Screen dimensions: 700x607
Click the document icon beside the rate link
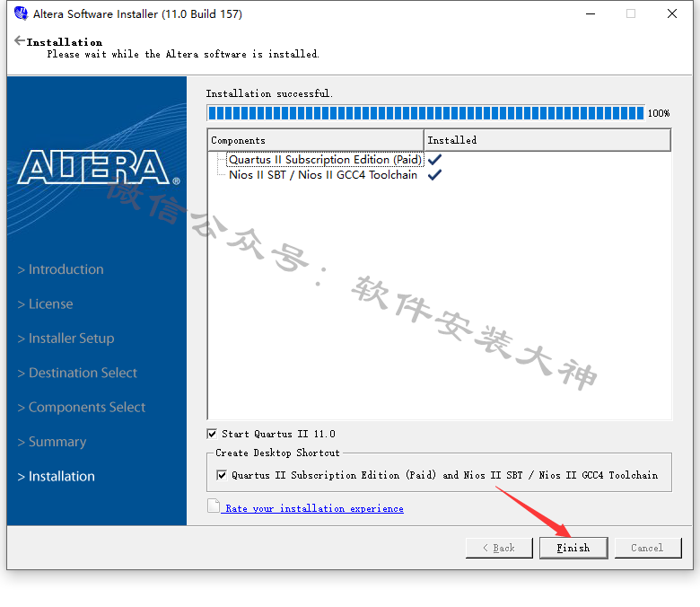coord(214,506)
